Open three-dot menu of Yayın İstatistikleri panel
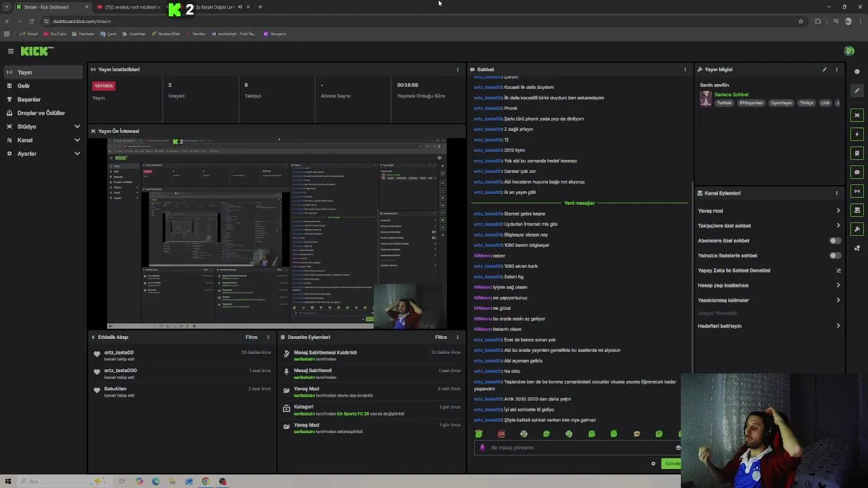 tap(457, 69)
